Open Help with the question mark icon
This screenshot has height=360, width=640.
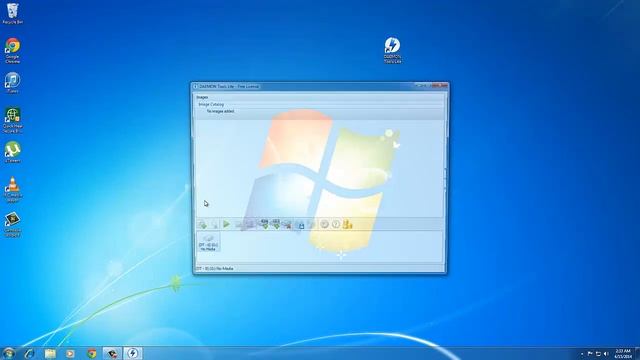click(336, 224)
